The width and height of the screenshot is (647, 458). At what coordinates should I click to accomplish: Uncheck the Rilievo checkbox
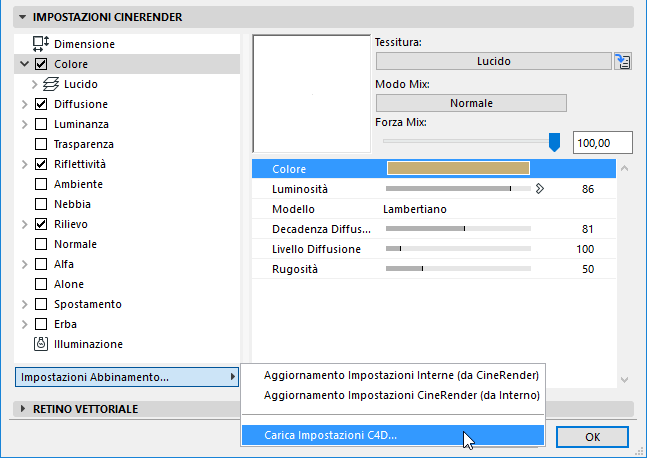pyautogui.click(x=41, y=224)
